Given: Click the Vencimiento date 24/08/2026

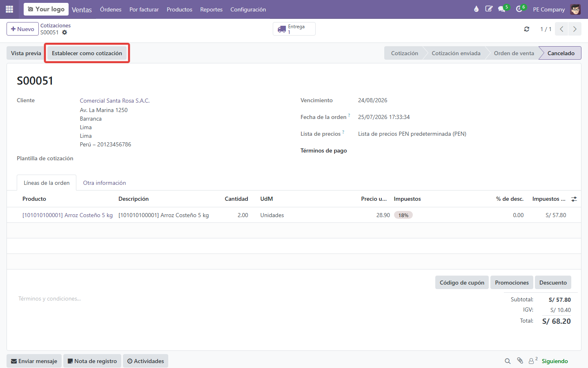Looking at the screenshot, I should pos(373,100).
